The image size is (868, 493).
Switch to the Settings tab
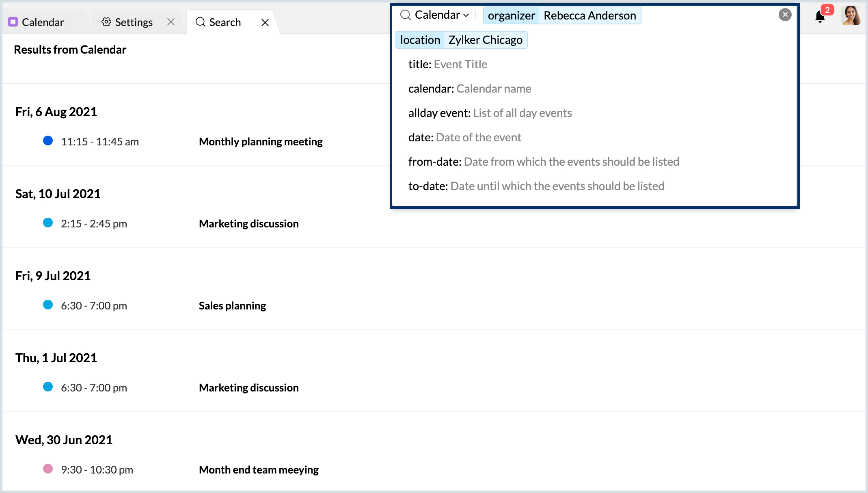tap(134, 22)
